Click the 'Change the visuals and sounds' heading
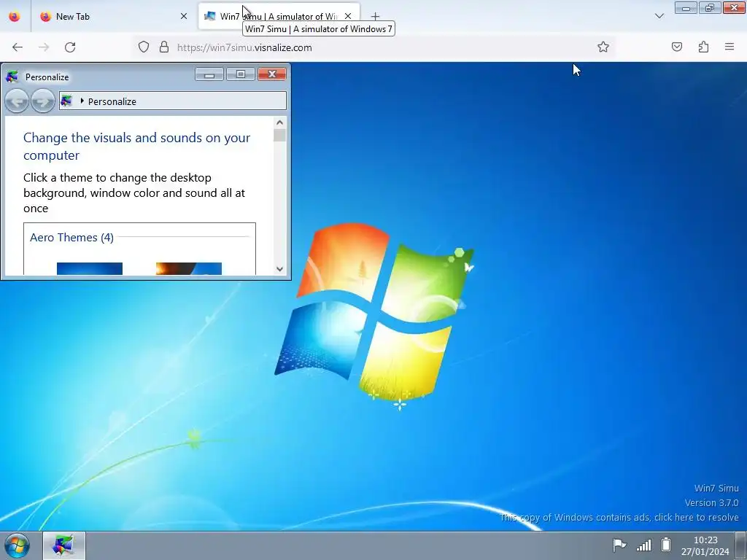Viewport: 747px width, 560px height. pos(136,146)
